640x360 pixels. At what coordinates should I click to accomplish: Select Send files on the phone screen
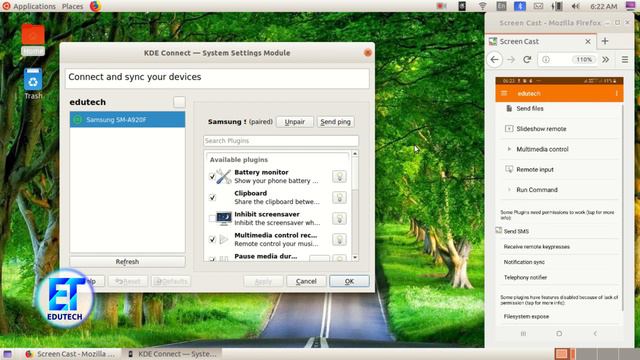[559, 109]
